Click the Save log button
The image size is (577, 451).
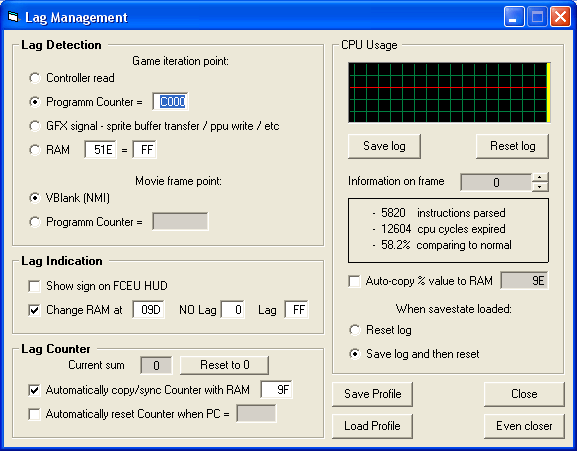tap(384, 146)
